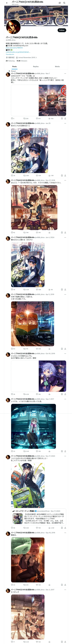Share the Jan 25 post
Viewport: 72px width, 644px height.
(x=65, y=175)
